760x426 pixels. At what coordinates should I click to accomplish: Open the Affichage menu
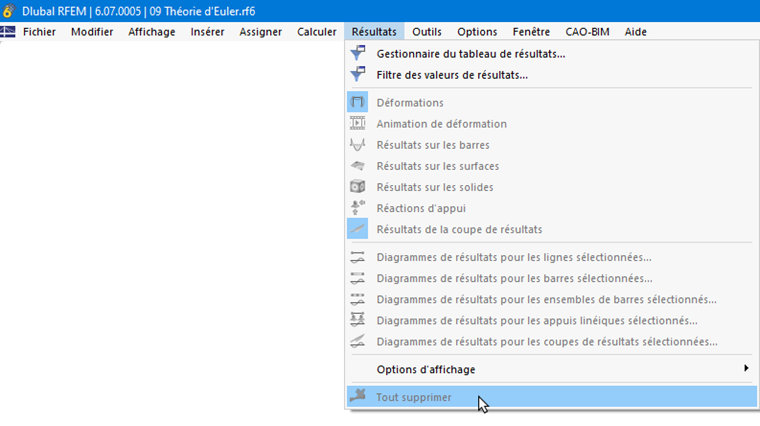click(152, 32)
